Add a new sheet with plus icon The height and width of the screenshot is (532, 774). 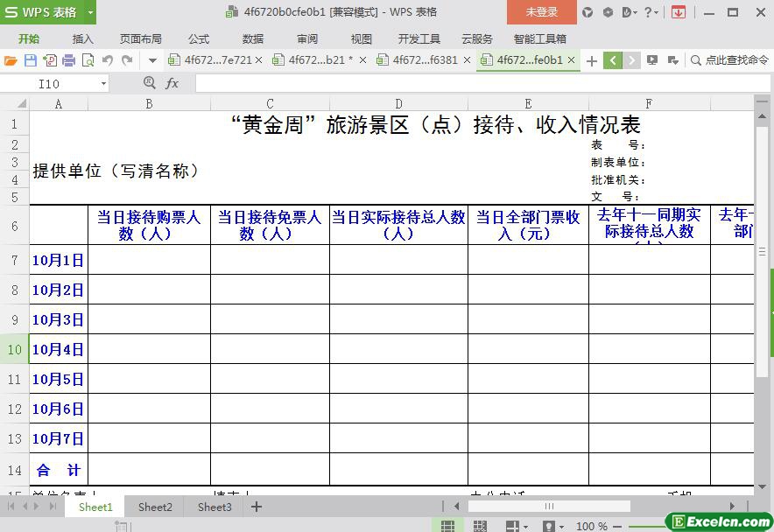257,507
